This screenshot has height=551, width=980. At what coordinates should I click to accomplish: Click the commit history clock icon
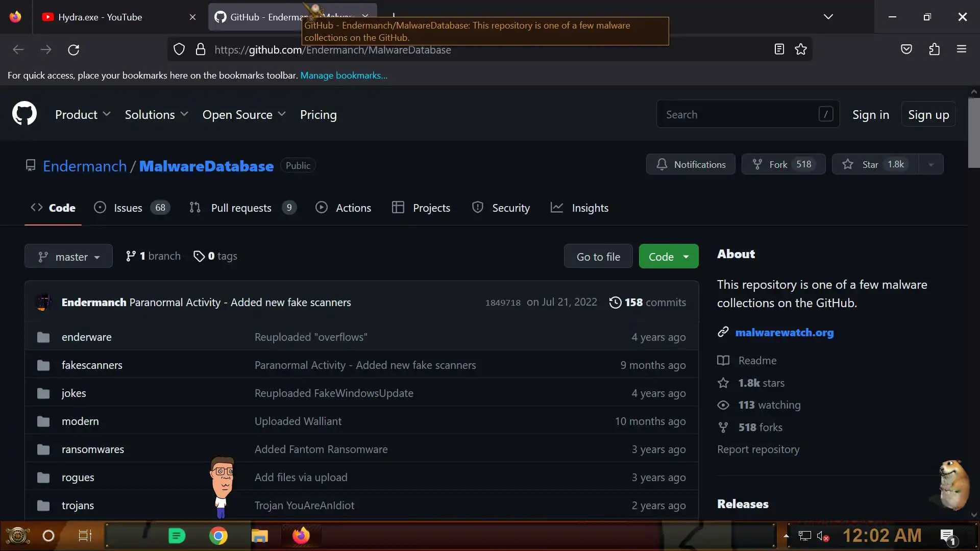616,303
